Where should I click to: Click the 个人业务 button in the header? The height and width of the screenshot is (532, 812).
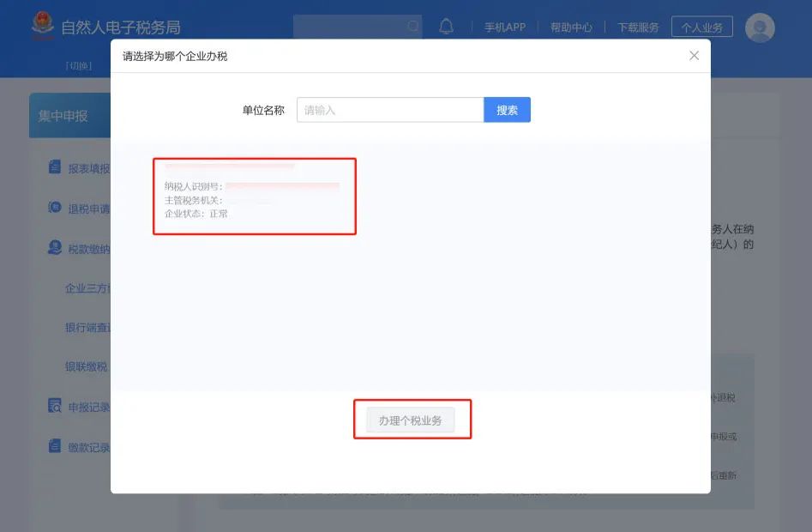[x=701, y=27]
